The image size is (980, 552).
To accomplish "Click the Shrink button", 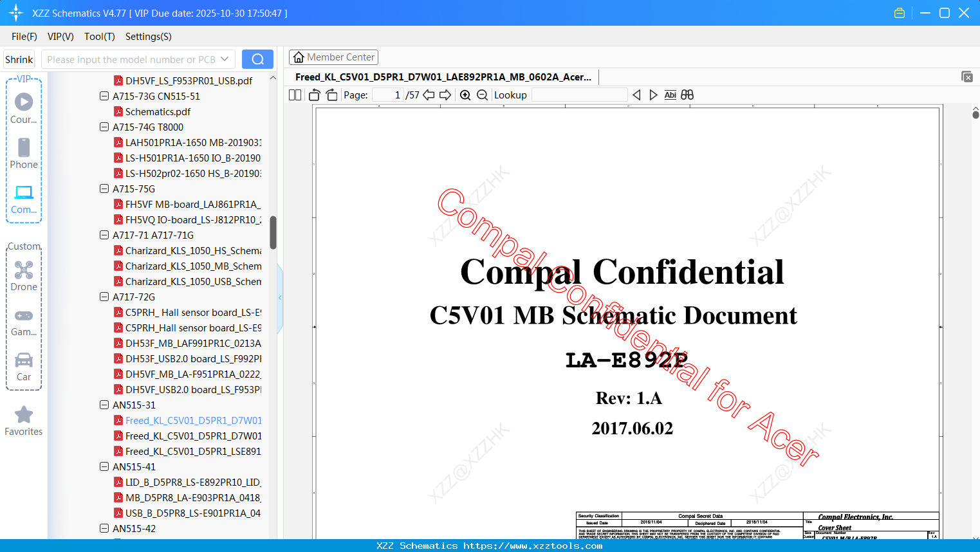I will 19,59.
